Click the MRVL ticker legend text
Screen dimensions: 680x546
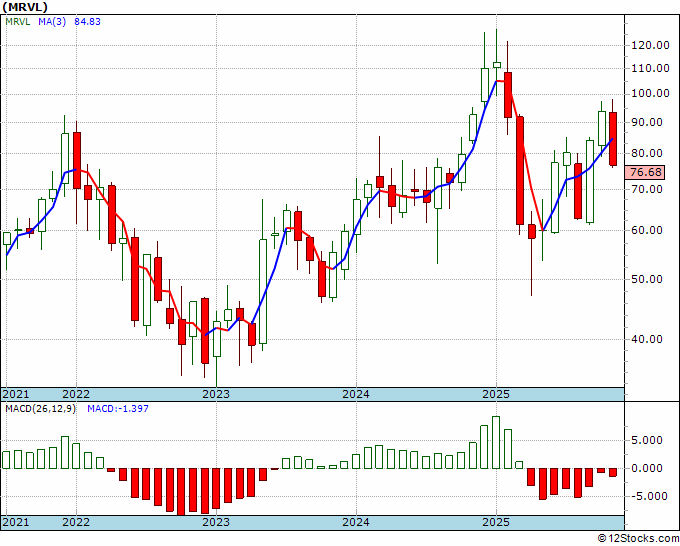tap(18, 22)
